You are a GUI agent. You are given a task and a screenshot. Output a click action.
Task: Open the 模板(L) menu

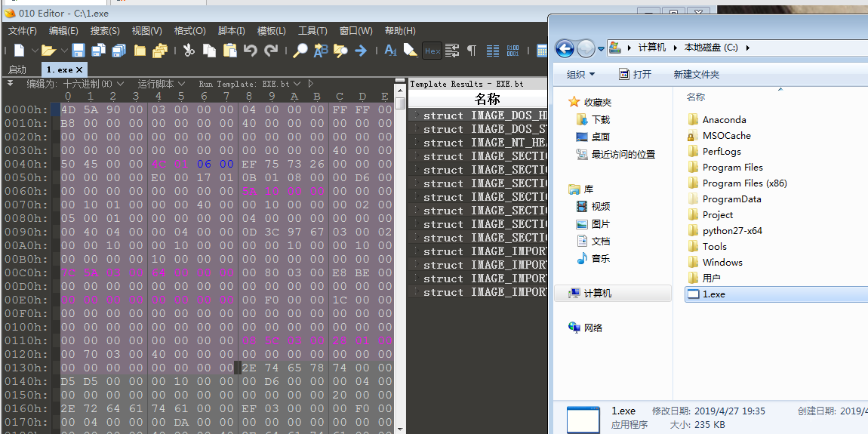271,31
